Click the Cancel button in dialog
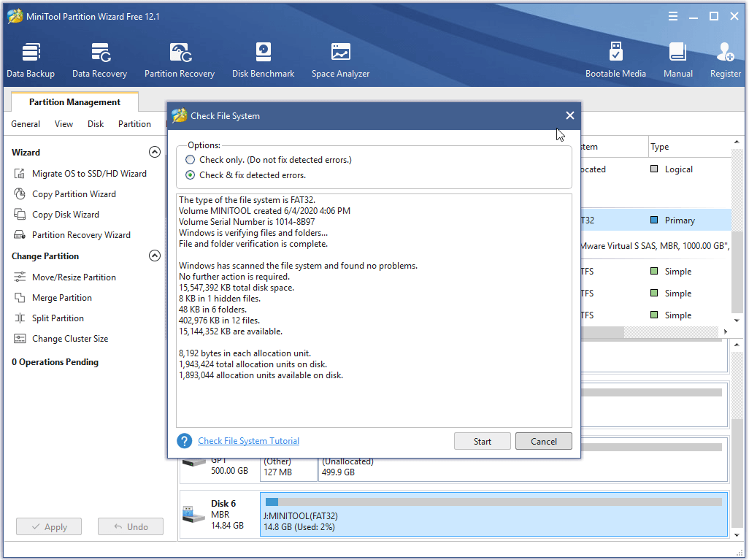Image resolution: width=749 pixels, height=560 pixels. point(544,441)
